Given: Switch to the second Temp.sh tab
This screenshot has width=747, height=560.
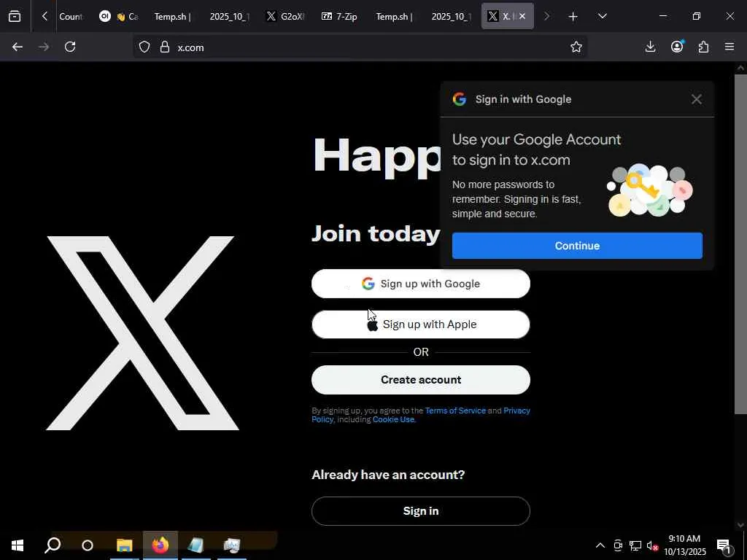Looking at the screenshot, I should 394,17.
